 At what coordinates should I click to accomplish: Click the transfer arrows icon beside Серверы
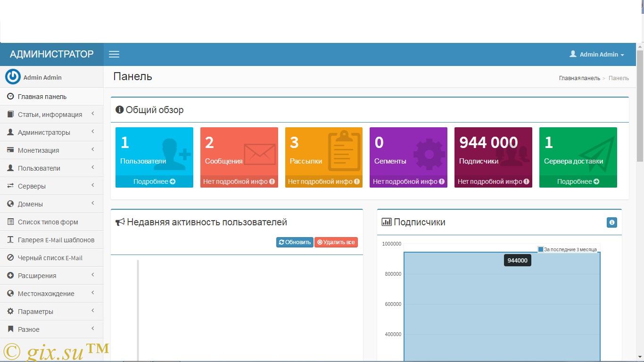10,186
